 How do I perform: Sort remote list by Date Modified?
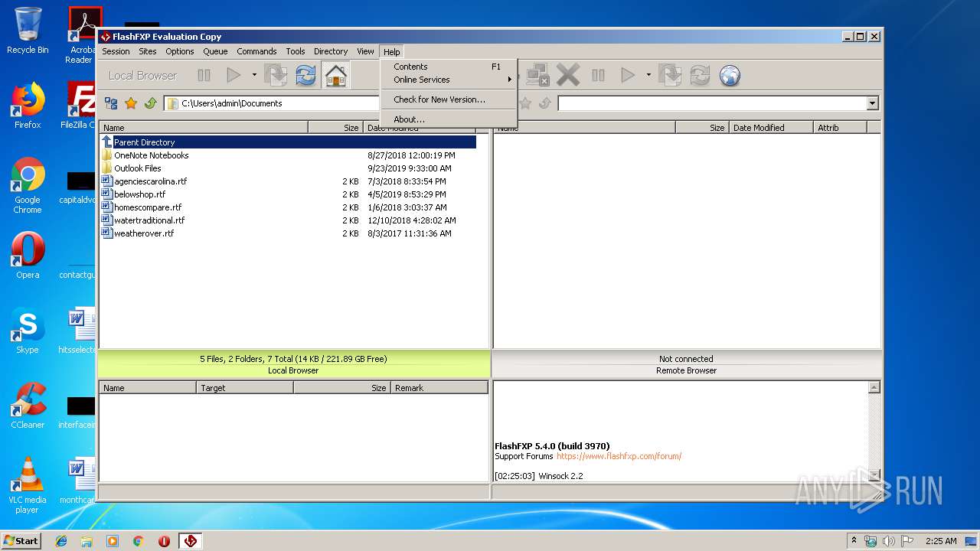[x=770, y=128]
